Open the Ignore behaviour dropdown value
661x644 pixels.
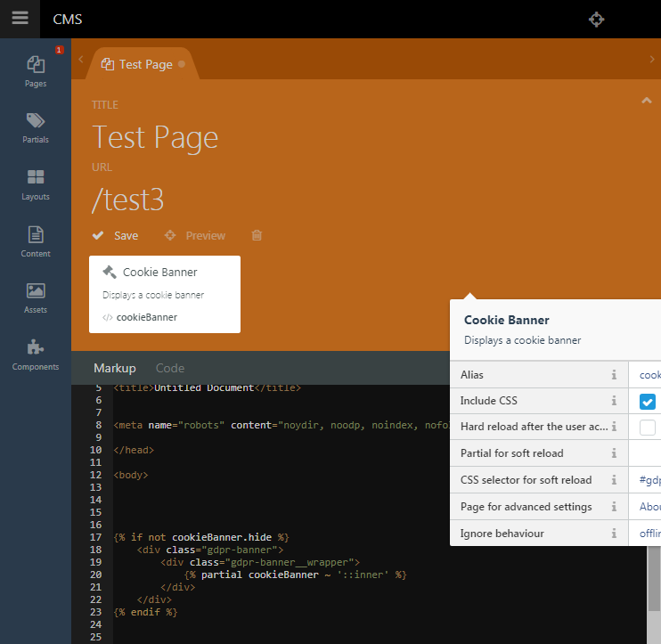tap(645, 534)
